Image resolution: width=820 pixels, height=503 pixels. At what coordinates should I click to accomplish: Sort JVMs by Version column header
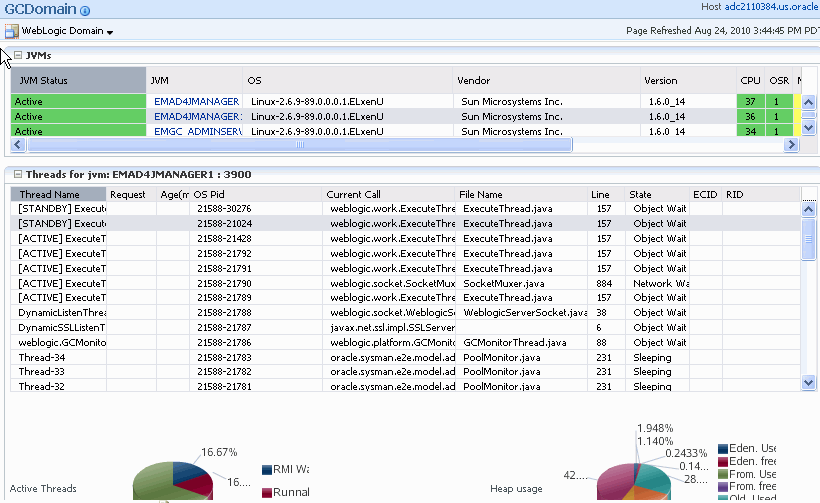click(688, 81)
